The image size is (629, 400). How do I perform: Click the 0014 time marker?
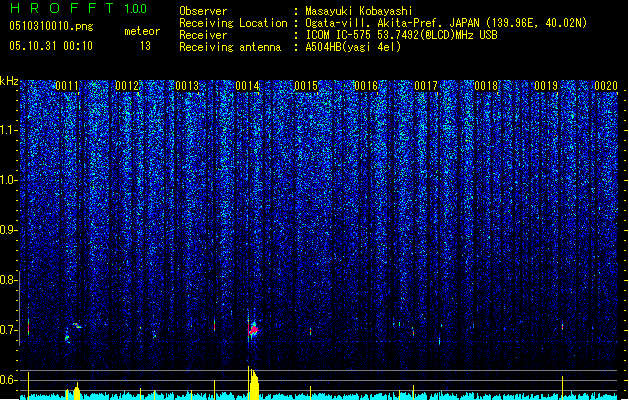click(247, 86)
